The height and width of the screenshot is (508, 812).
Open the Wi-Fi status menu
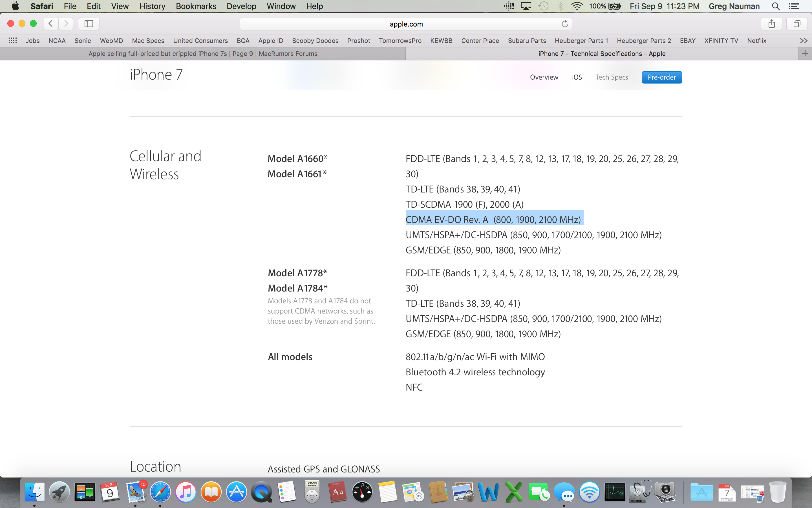577,6
